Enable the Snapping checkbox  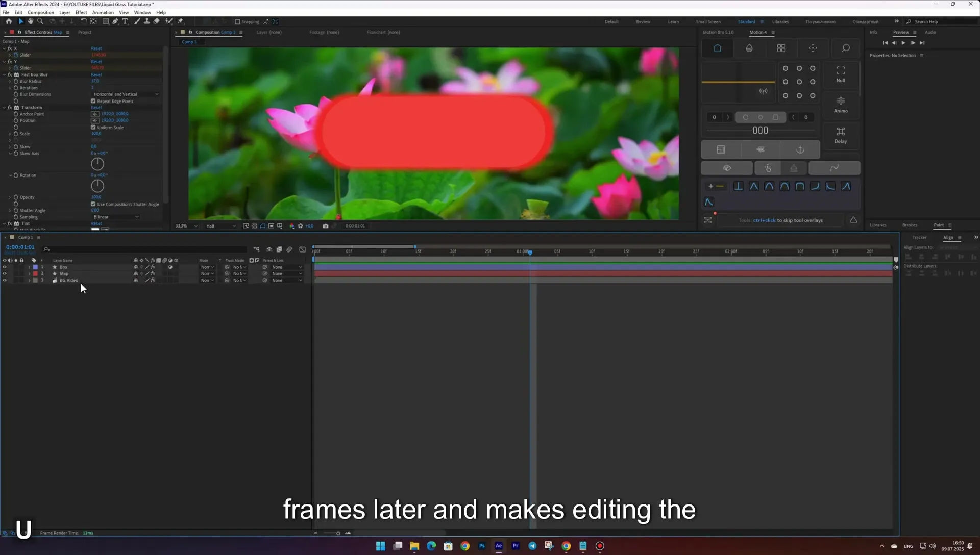(237, 22)
